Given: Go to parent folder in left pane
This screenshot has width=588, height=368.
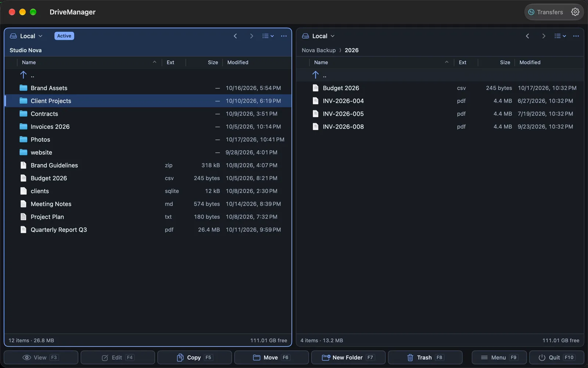Looking at the screenshot, I should 148,75.
